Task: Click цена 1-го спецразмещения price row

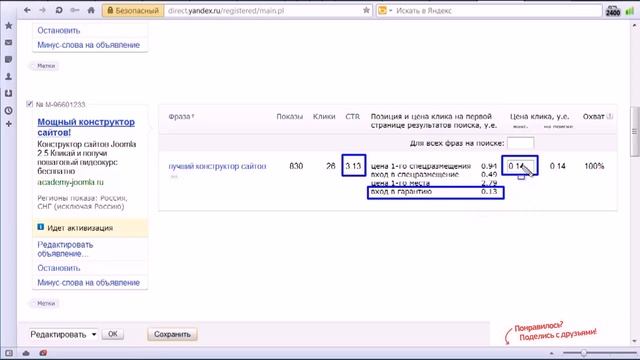Action: point(434,166)
